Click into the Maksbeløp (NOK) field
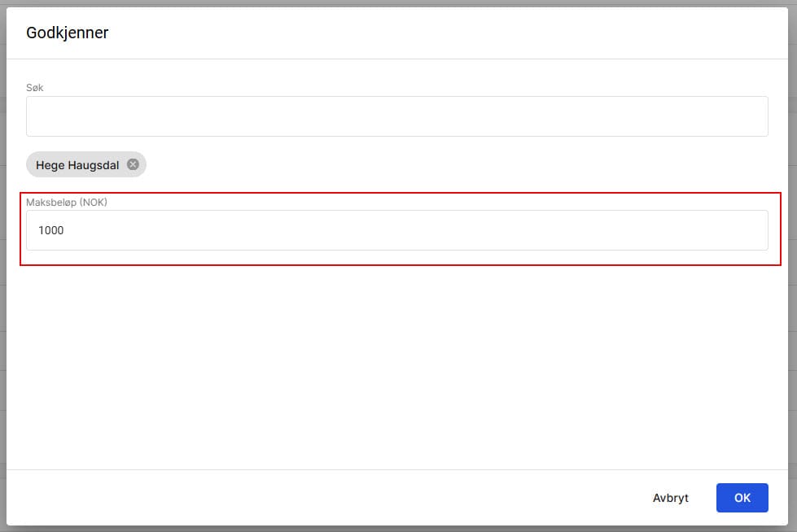Viewport: 797px width, 532px height. [396, 230]
